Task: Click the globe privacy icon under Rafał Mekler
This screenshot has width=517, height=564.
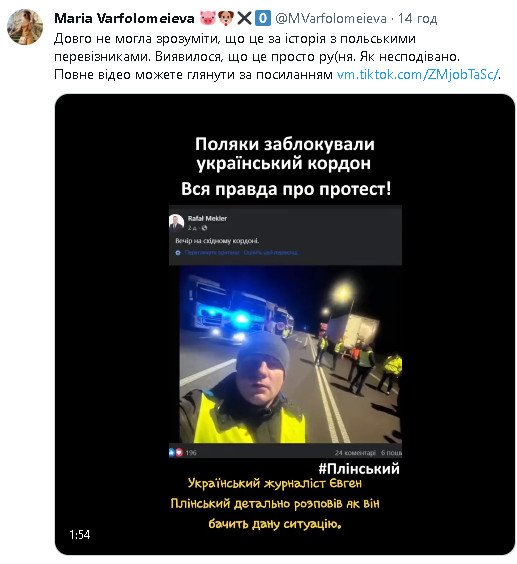Action: [204, 228]
